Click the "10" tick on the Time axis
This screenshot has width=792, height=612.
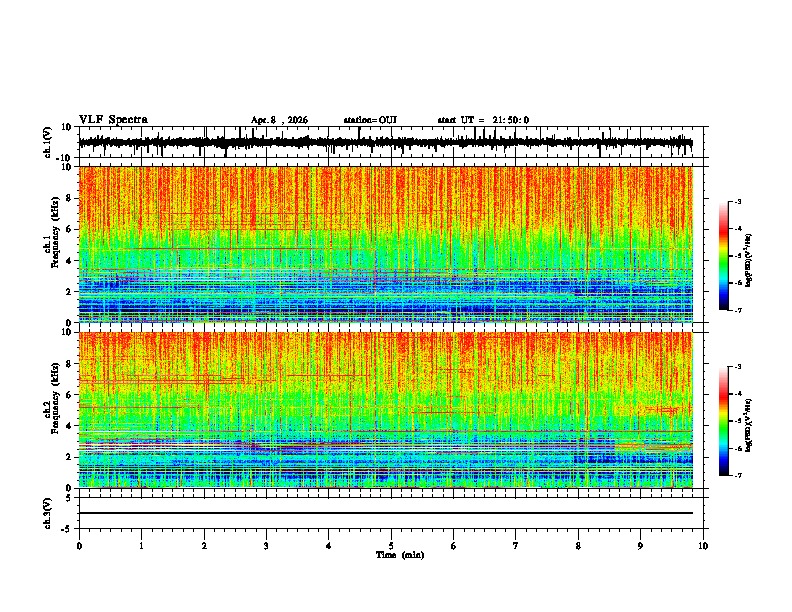pyautogui.click(x=703, y=546)
